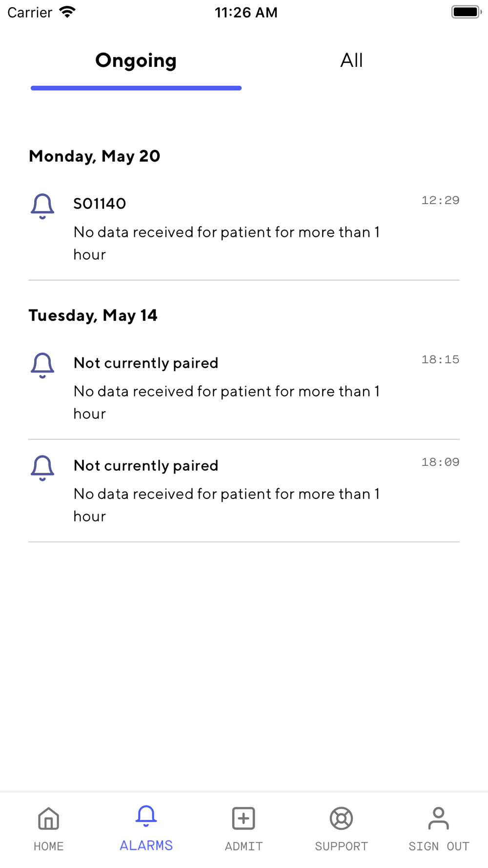Tap the Tuesday, May 14 date header
The height and width of the screenshot is (868, 488).
[93, 315]
